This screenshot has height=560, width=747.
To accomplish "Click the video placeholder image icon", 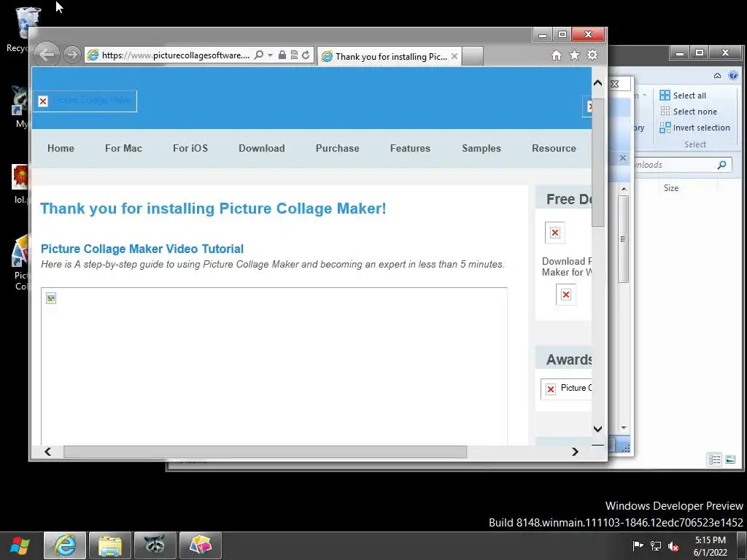I will [51, 298].
